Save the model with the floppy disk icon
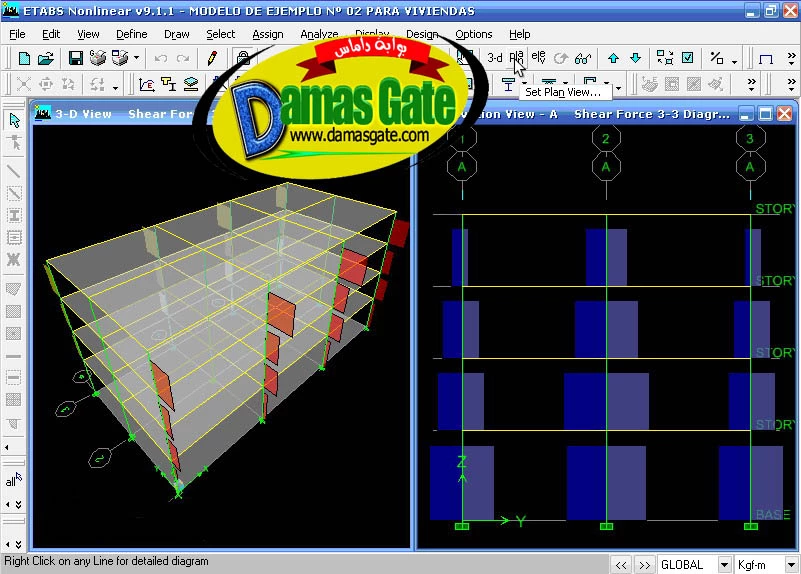 click(x=76, y=58)
